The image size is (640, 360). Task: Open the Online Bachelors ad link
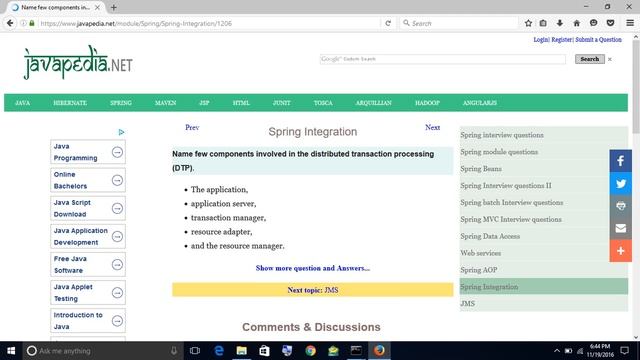coord(88,180)
